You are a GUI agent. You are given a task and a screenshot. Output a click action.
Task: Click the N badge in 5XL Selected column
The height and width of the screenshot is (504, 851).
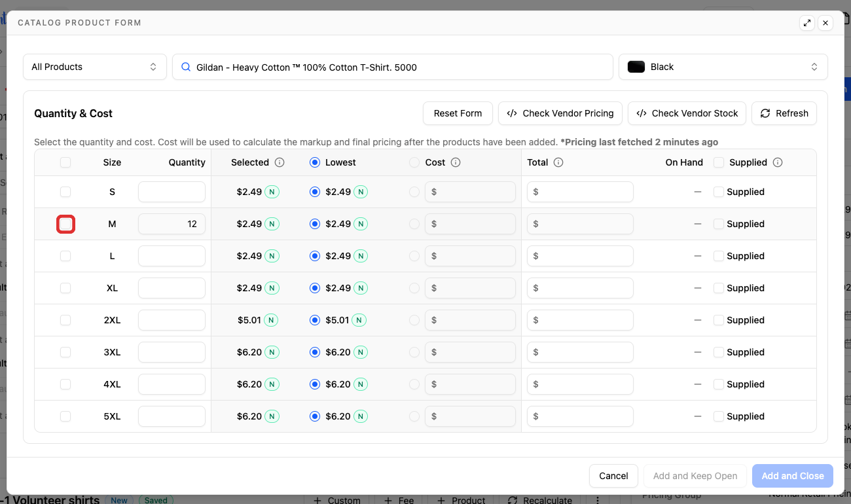click(272, 416)
